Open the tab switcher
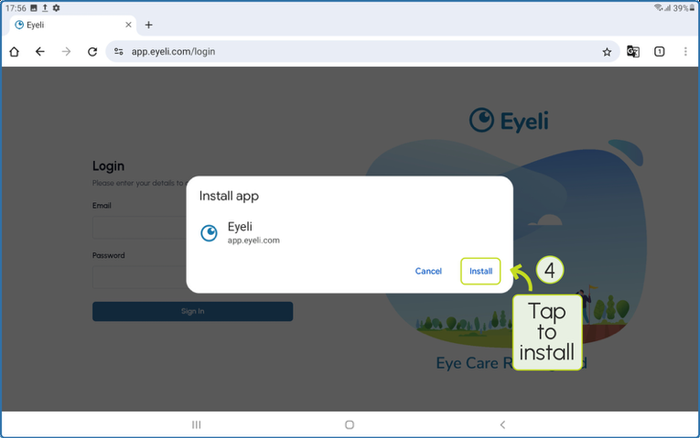 [x=659, y=52]
